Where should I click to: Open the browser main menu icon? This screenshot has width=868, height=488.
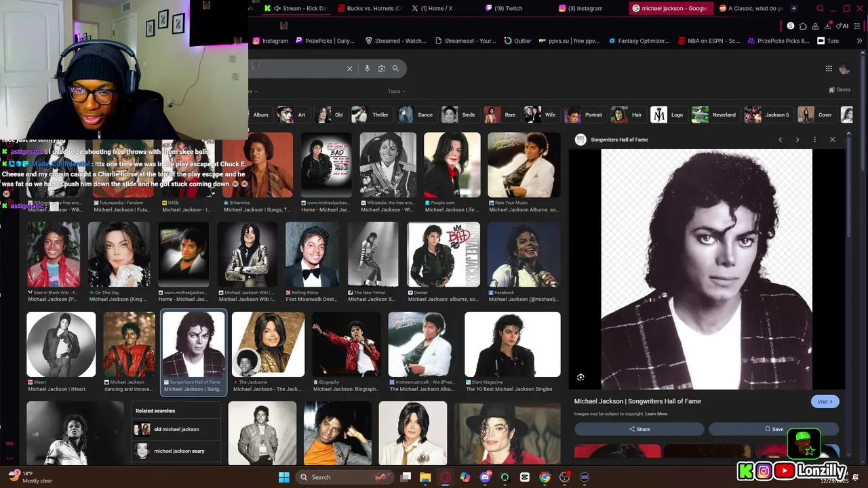[858, 26]
